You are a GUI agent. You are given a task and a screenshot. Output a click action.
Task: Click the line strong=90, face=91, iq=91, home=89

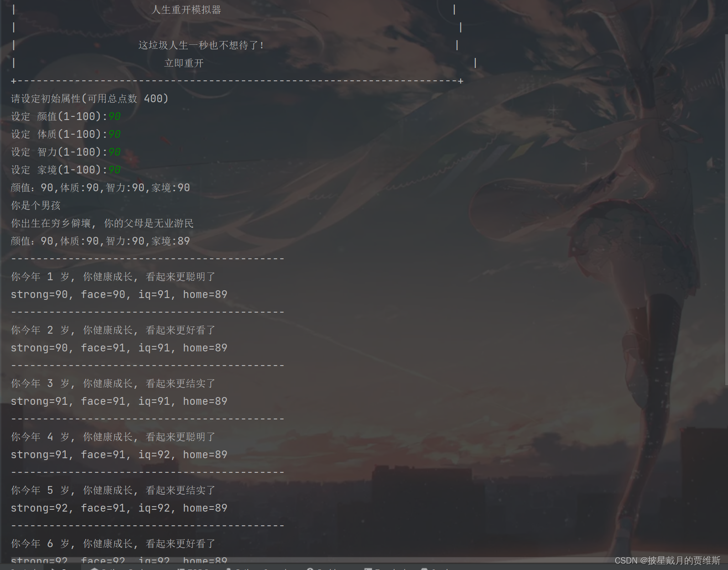[x=119, y=348]
